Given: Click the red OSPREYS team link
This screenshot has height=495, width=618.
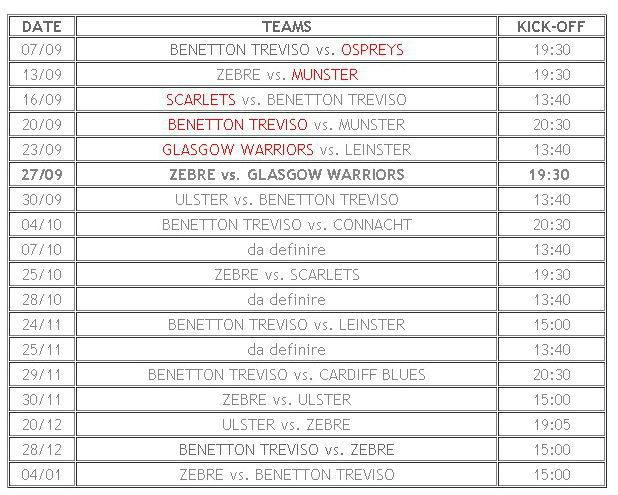Looking at the screenshot, I should point(372,49).
